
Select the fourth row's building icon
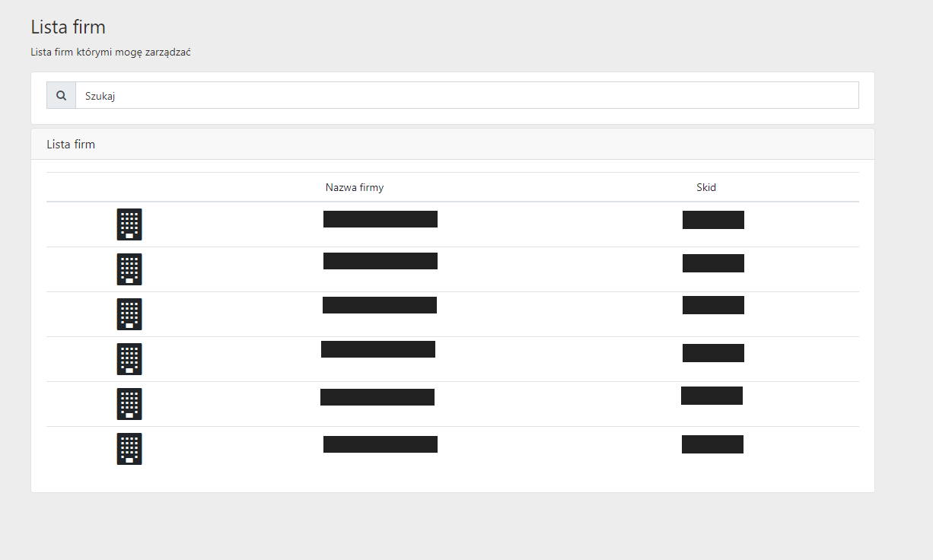(129, 359)
